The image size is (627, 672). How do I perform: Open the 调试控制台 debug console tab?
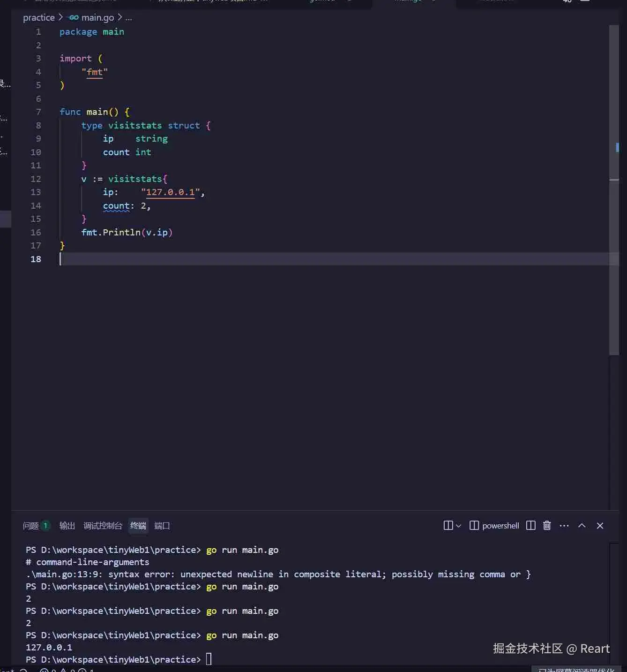point(103,526)
